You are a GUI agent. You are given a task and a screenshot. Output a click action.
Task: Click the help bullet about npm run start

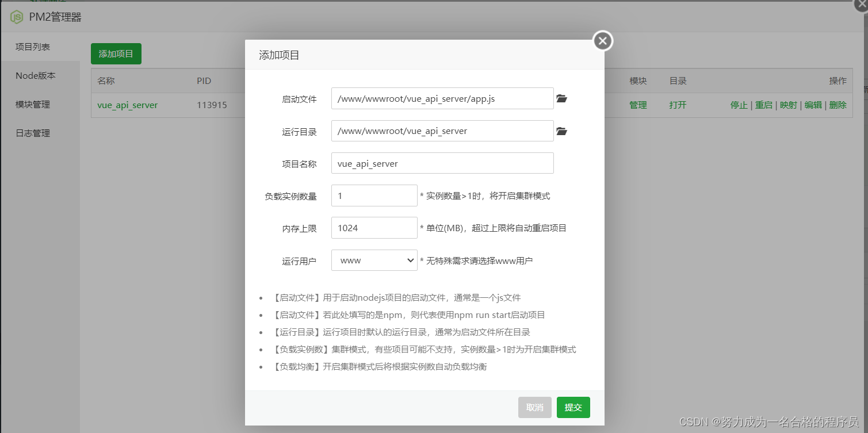click(408, 315)
